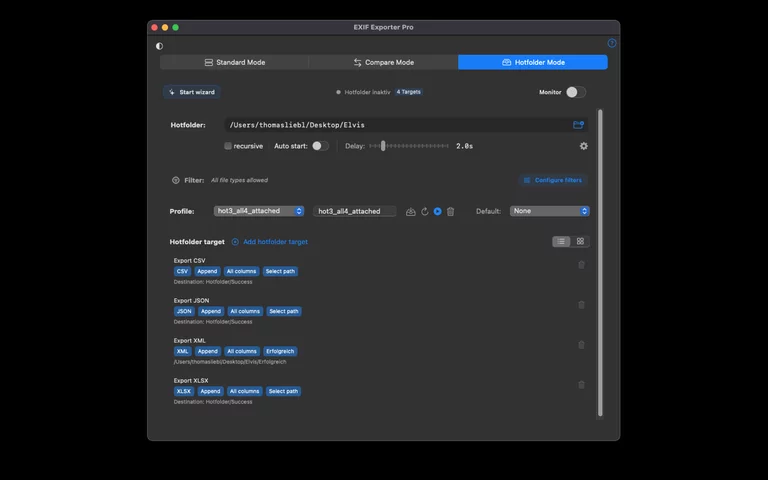Switch targets to grid view
This screenshot has height=480, width=768.
coord(580,241)
